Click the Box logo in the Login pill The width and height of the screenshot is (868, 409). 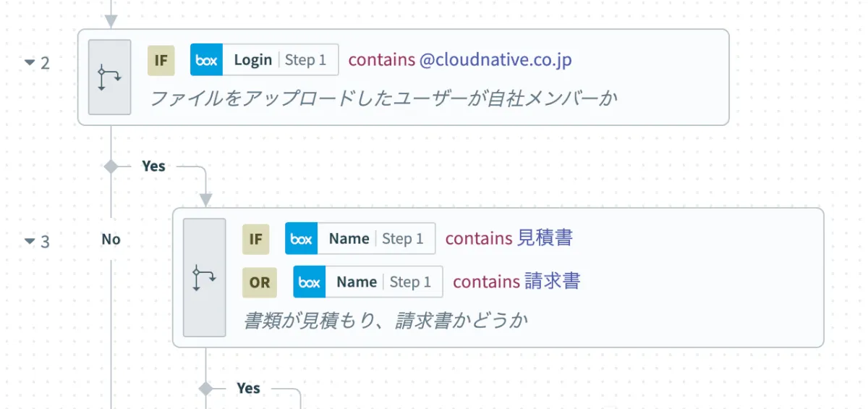(206, 60)
